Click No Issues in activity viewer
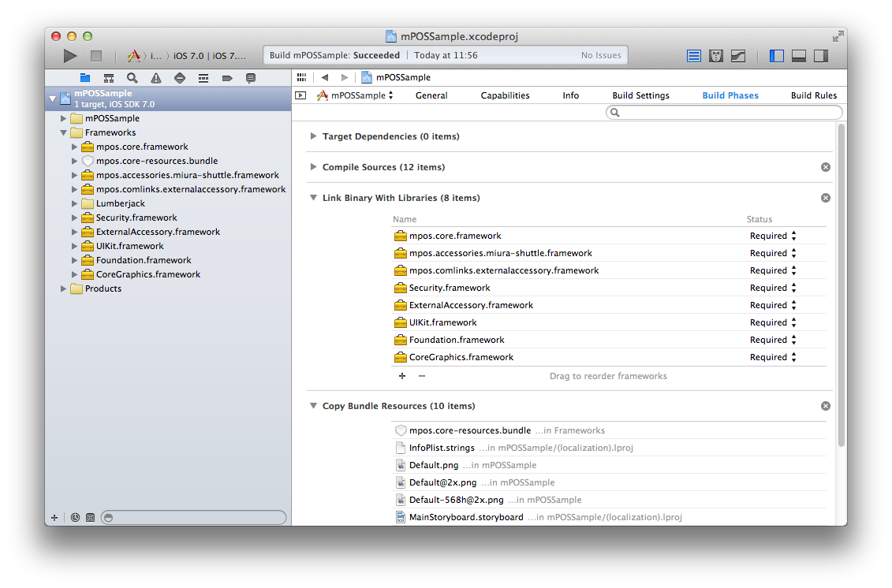The width and height of the screenshot is (892, 588). click(601, 55)
